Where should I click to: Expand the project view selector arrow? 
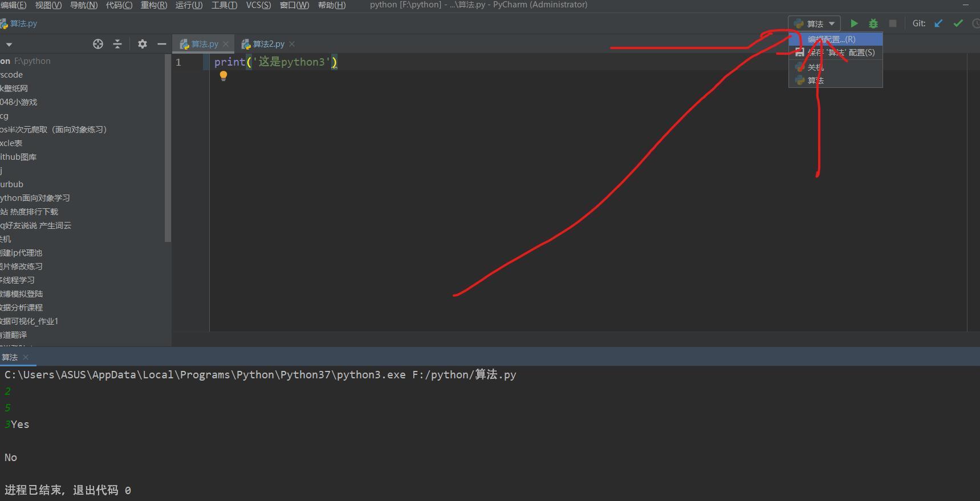pyautogui.click(x=9, y=44)
